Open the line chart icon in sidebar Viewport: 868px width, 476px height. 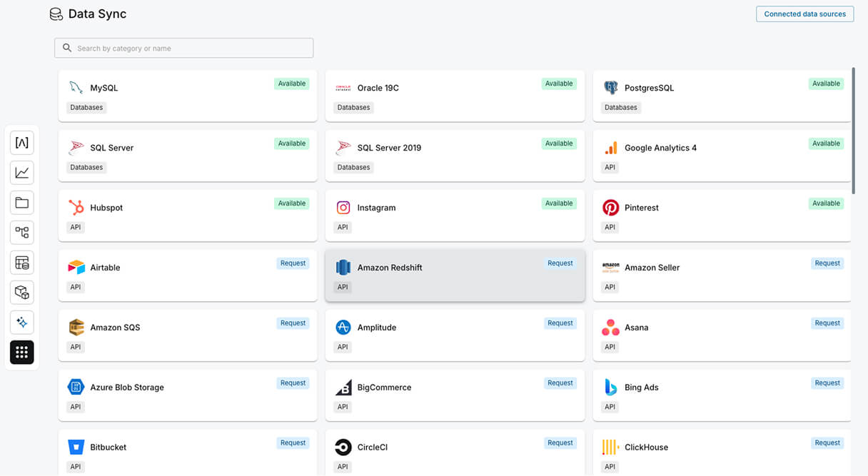coord(22,173)
